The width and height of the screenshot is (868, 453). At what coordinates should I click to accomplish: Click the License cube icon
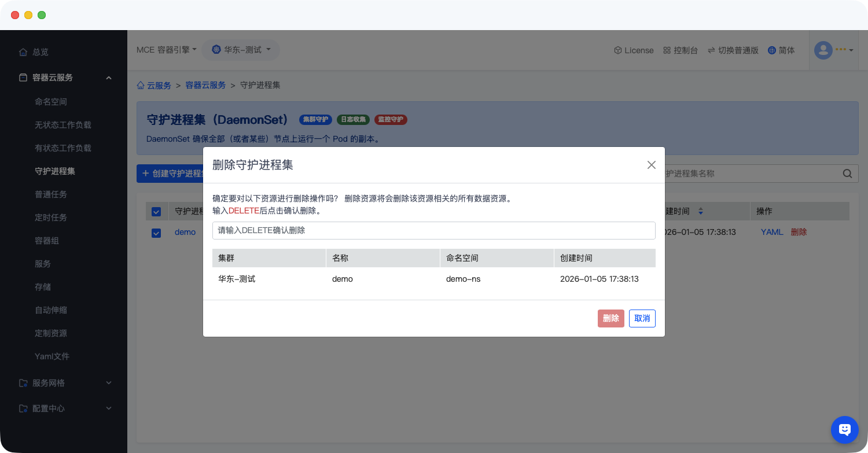(x=617, y=50)
